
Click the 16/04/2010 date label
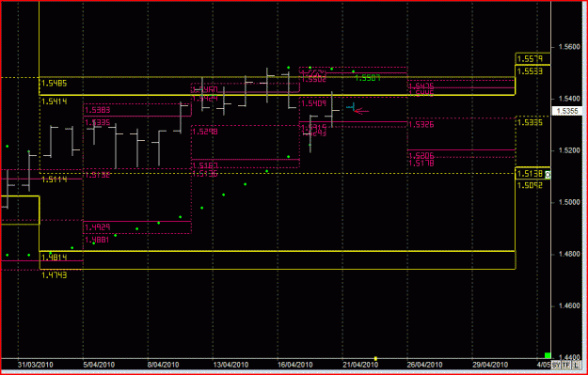pos(295,365)
